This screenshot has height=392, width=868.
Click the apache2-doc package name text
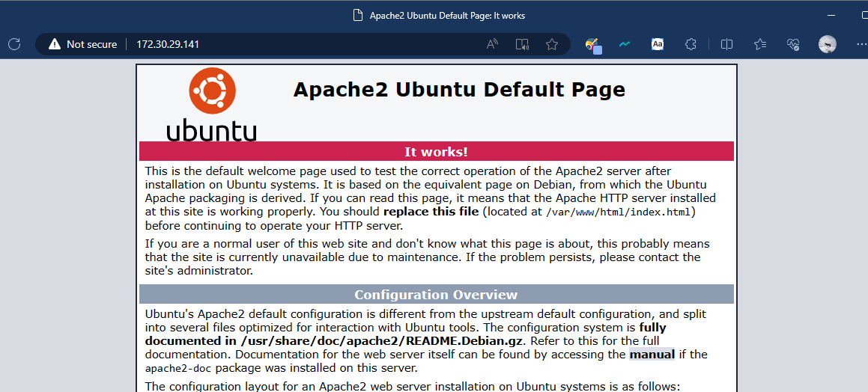pyautogui.click(x=180, y=368)
